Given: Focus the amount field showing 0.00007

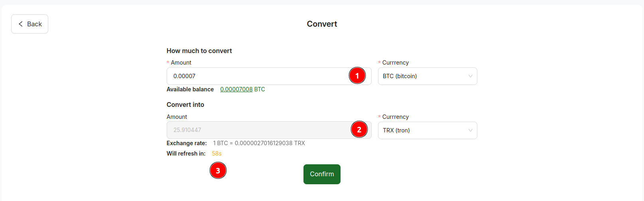Looking at the screenshot, I should pos(269,76).
